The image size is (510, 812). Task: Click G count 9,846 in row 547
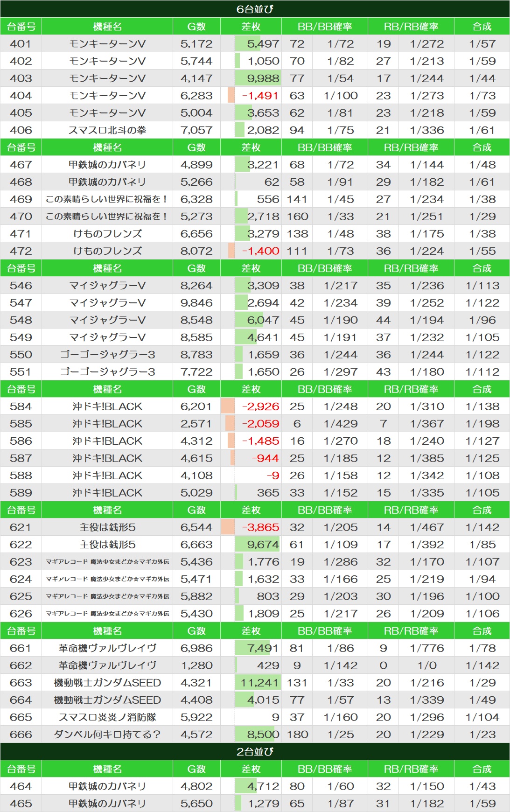(196, 303)
